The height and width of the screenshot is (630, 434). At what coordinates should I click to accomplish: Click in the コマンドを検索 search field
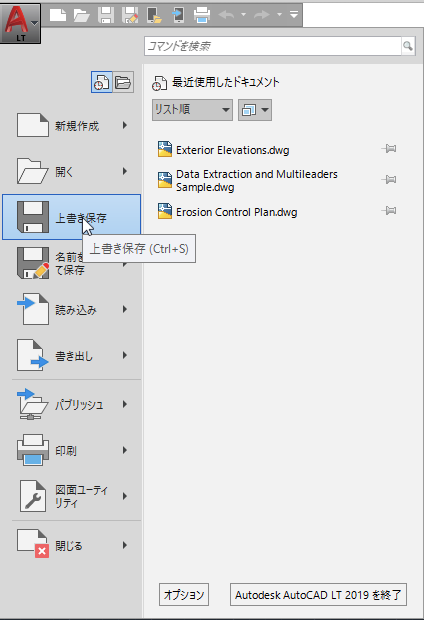click(273, 46)
